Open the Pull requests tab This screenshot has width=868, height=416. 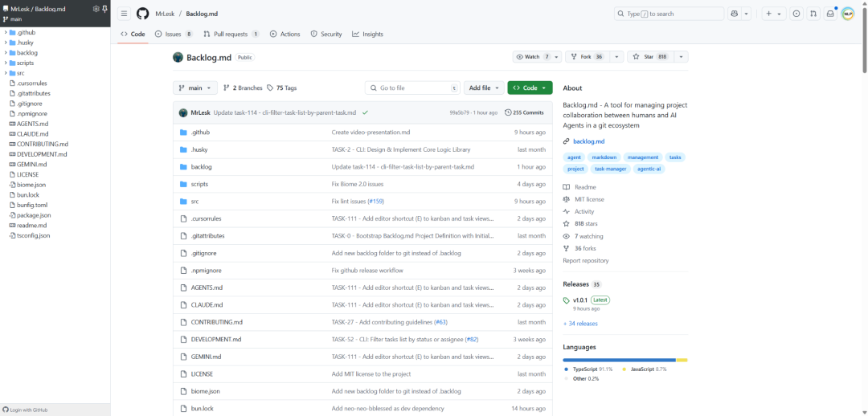[x=231, y=34]
